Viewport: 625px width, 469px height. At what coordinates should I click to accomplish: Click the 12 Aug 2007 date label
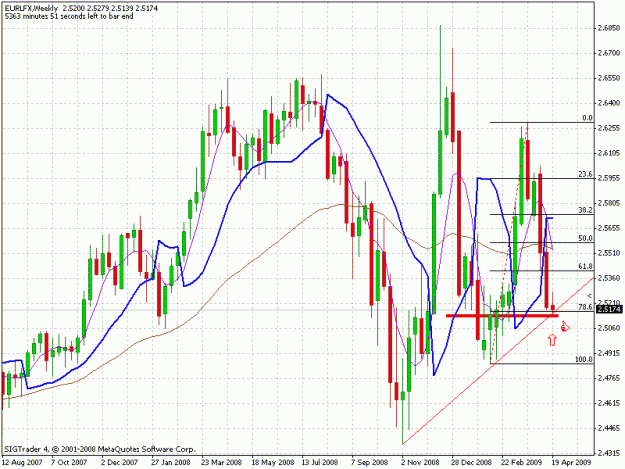22,463
